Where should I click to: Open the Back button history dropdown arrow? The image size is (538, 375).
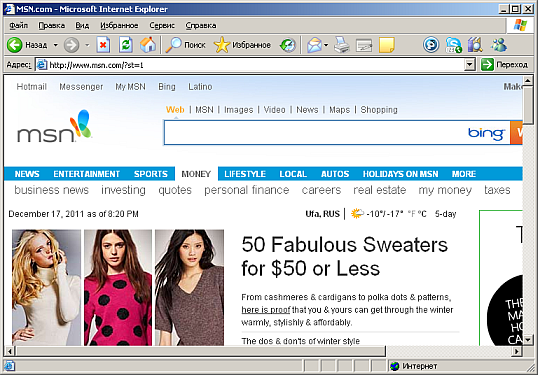point(56,45)
